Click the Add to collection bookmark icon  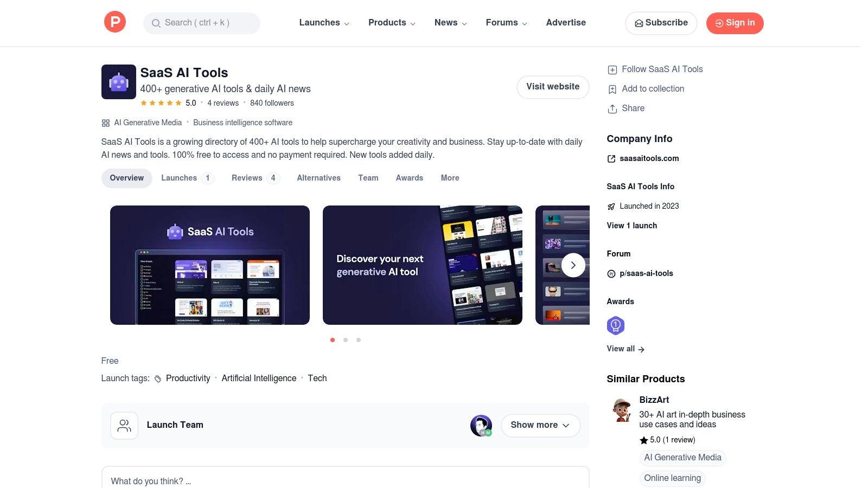(612, 89)
